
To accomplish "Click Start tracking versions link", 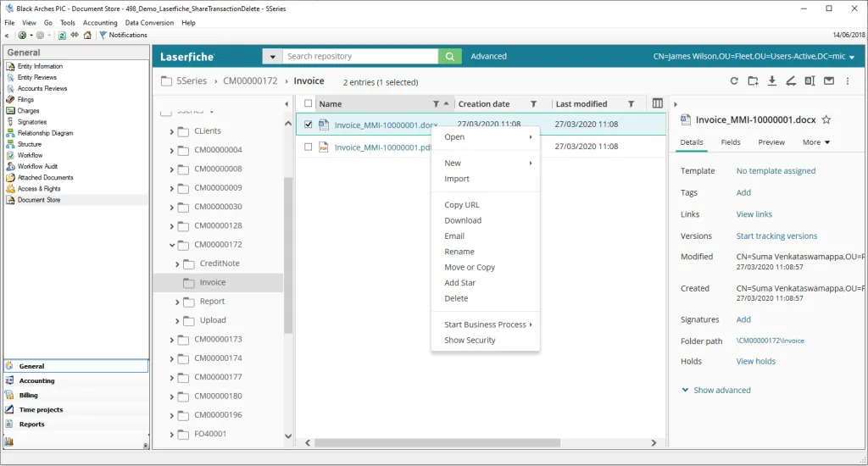I will tap(776, 236).
